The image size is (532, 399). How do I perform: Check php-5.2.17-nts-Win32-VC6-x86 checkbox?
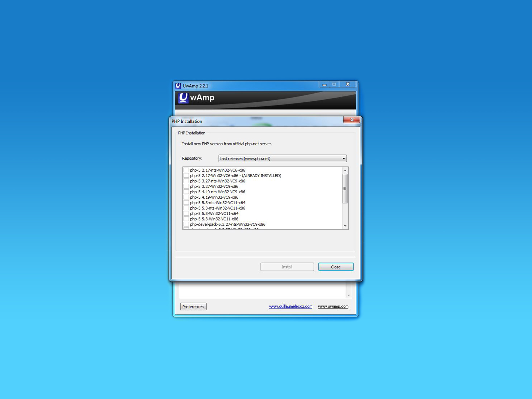pyautogui.click(x=186, y=170)
